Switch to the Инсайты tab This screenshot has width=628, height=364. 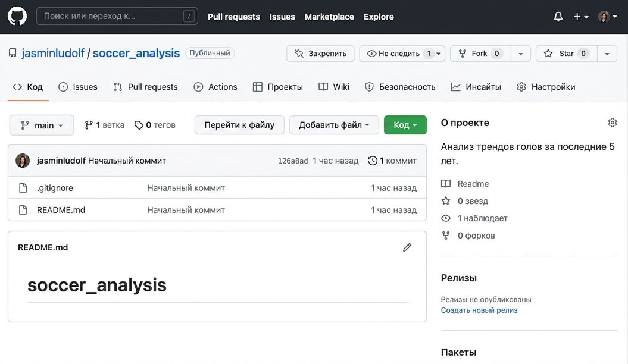(x=476, y=87)
